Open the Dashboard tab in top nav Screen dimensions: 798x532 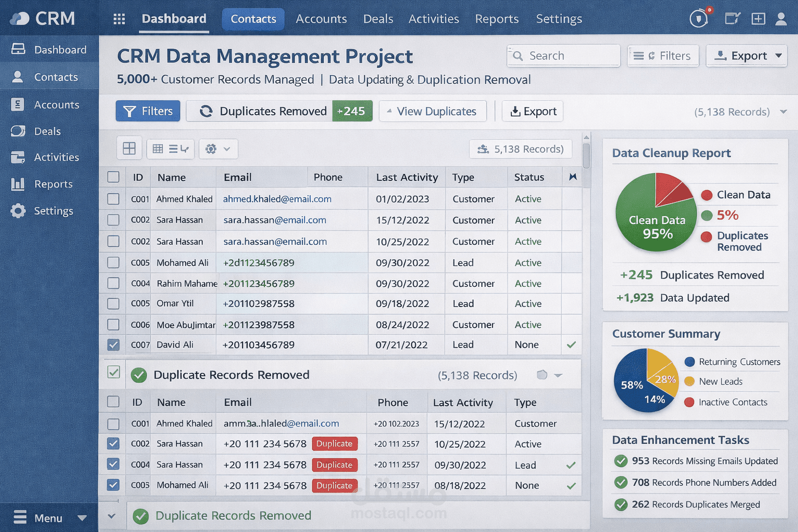tap(174, 19)
